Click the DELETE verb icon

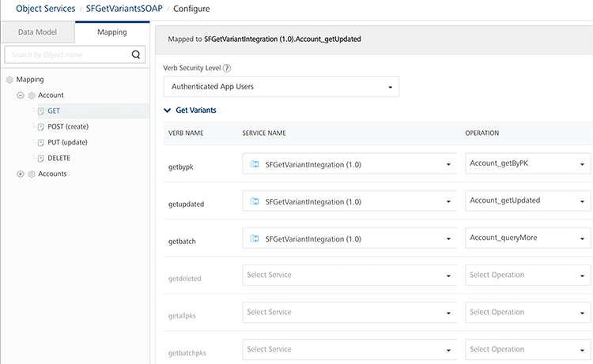pyautogui.click(x=40, y=158)
